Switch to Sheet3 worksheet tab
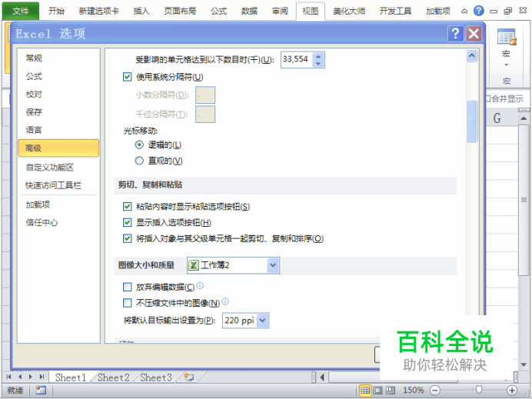532x399 pixels. [156, 377]
